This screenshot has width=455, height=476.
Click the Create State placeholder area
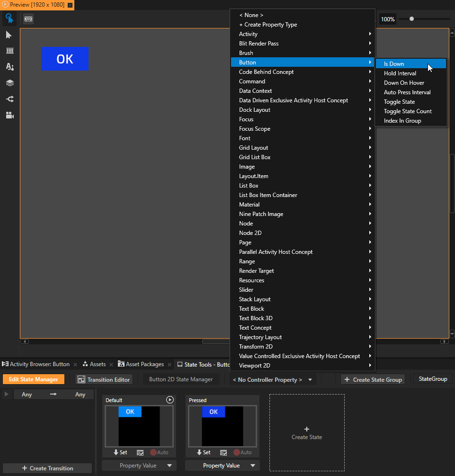[x=307, y=432]
